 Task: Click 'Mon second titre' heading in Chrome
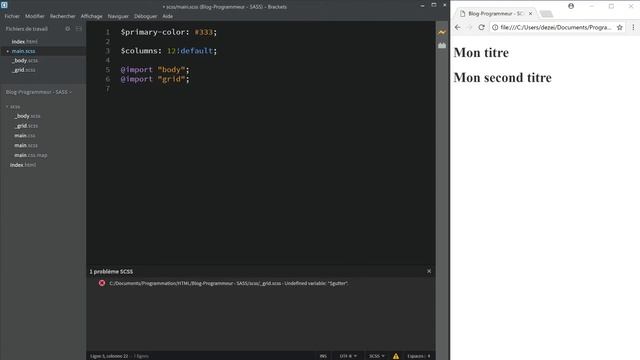click(x=502, y=78)
